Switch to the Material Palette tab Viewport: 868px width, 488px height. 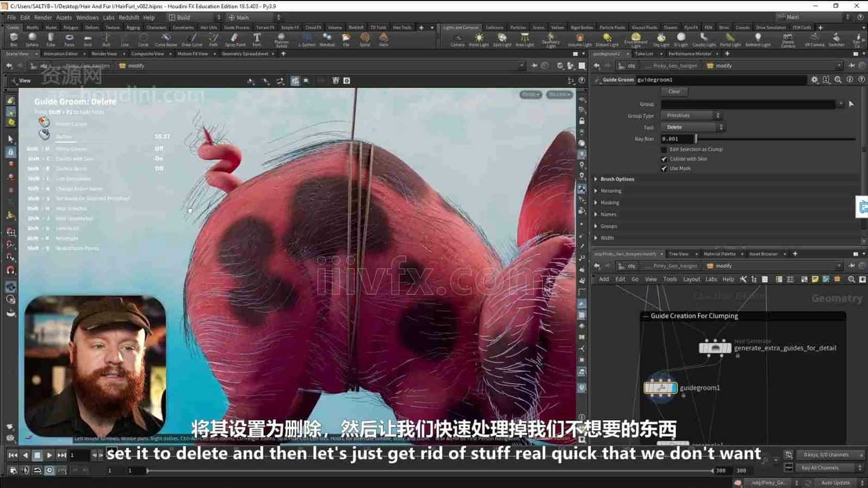tap(719, 254)
